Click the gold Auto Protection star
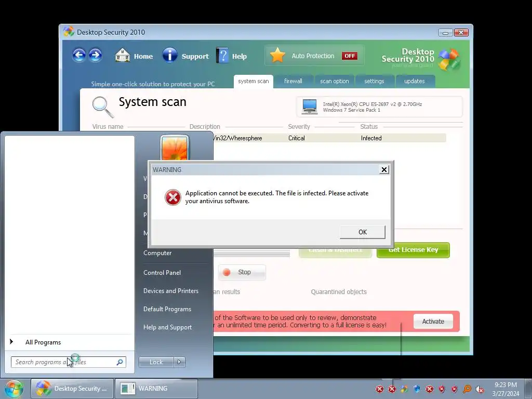 pyautogui.click(x=277, y=55)
